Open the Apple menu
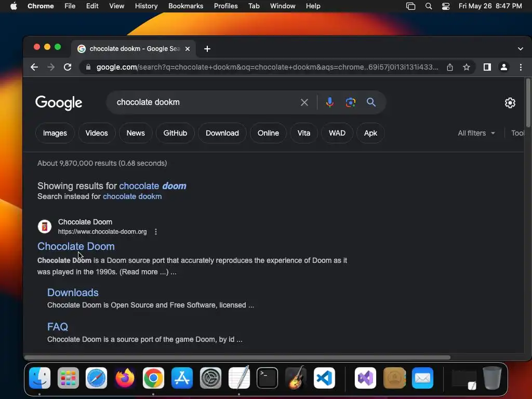This screenshot has width=532, height=399. [14, 6]
